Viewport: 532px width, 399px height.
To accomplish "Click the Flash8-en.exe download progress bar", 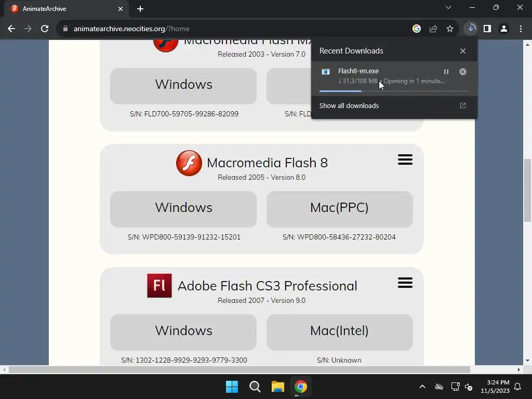I will point(394,91).
